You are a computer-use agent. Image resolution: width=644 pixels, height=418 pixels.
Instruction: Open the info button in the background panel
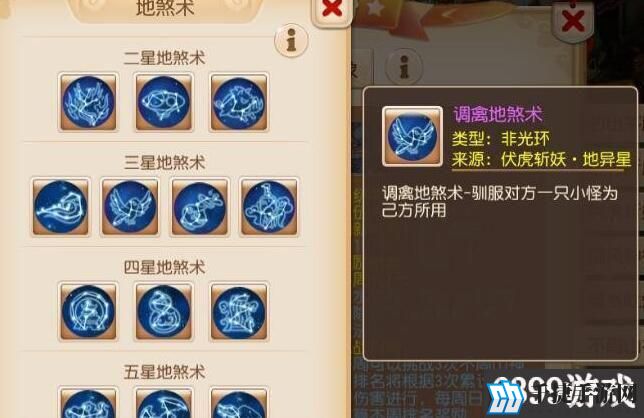404,67
